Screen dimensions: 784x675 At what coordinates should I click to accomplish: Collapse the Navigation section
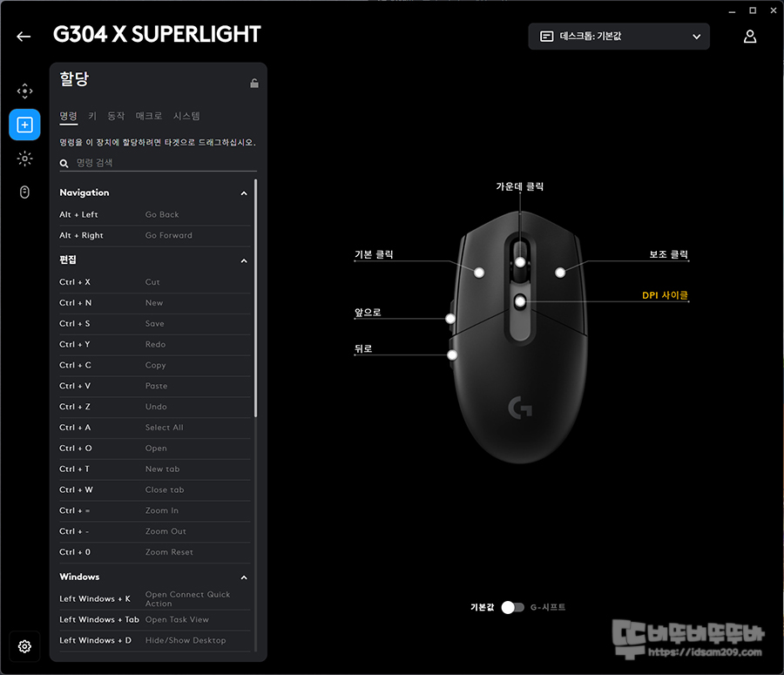[x=244, y=193]
